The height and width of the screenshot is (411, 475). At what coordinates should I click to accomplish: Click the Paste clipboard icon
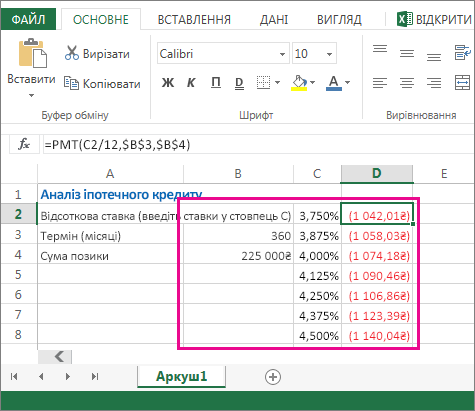coord(32,53)
